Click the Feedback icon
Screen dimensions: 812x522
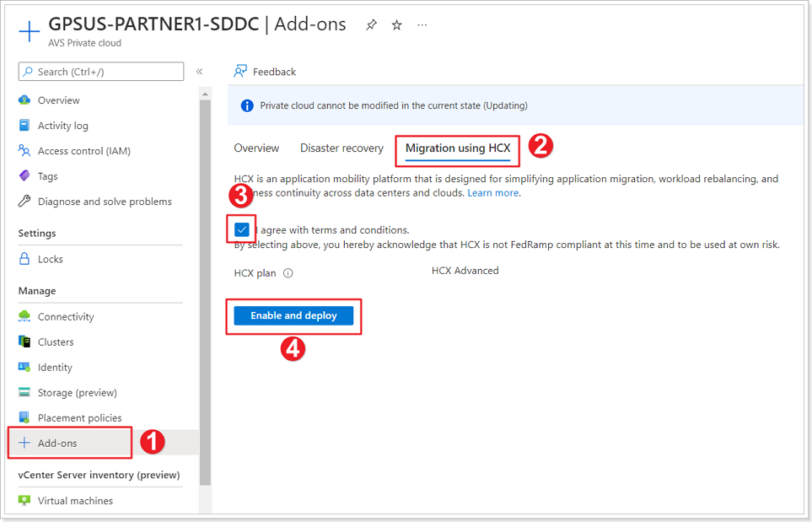pyautogui.click(x=239, y=71)
